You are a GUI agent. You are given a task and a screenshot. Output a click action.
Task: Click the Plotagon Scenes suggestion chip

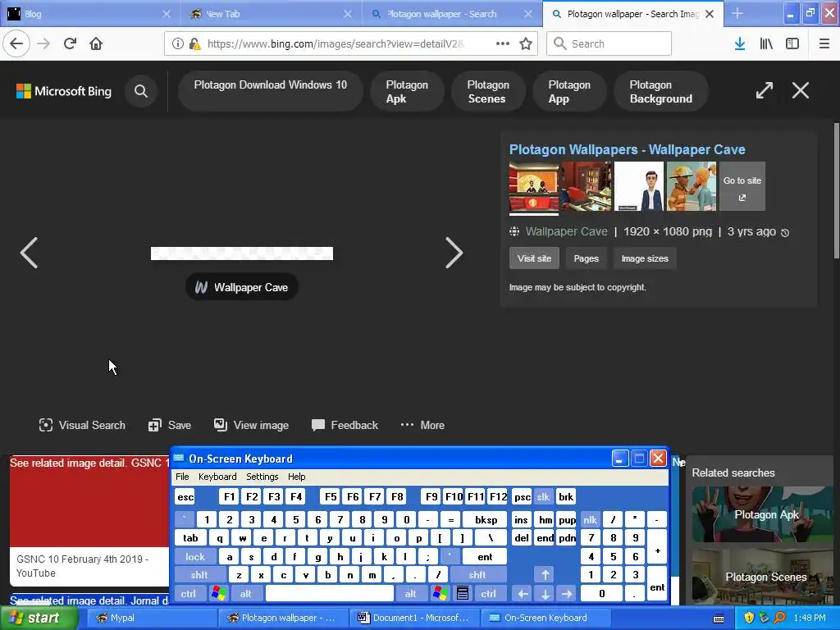[487, 91]
